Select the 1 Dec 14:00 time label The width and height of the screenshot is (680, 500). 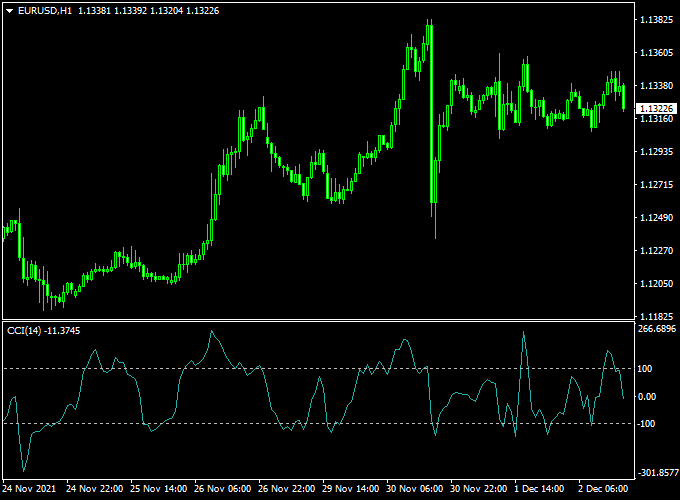pos(539,489)
